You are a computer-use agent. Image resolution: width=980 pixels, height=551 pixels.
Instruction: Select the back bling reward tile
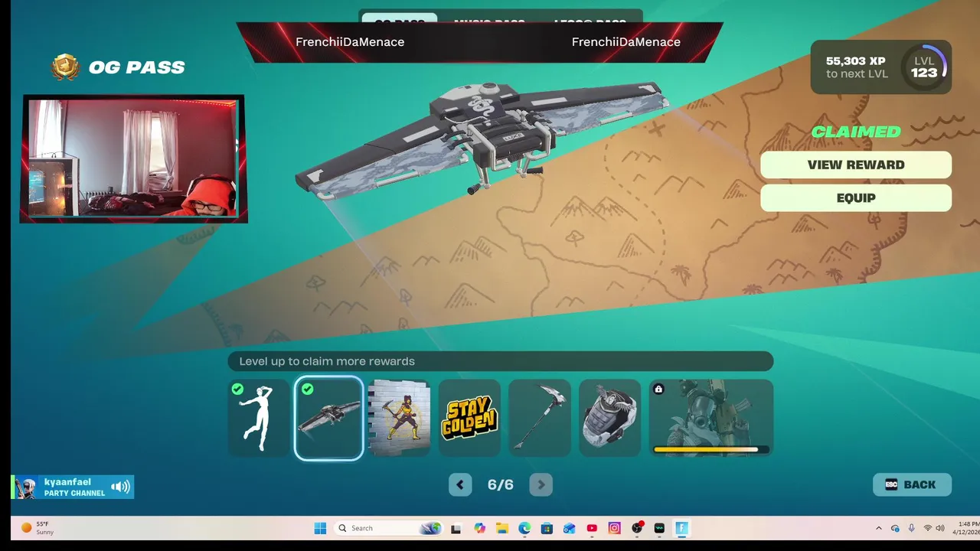610,418
